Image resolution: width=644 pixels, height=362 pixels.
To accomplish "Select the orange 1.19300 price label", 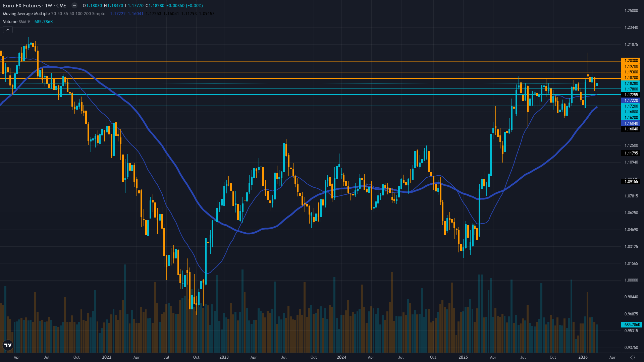I will [x=631, y=72].
